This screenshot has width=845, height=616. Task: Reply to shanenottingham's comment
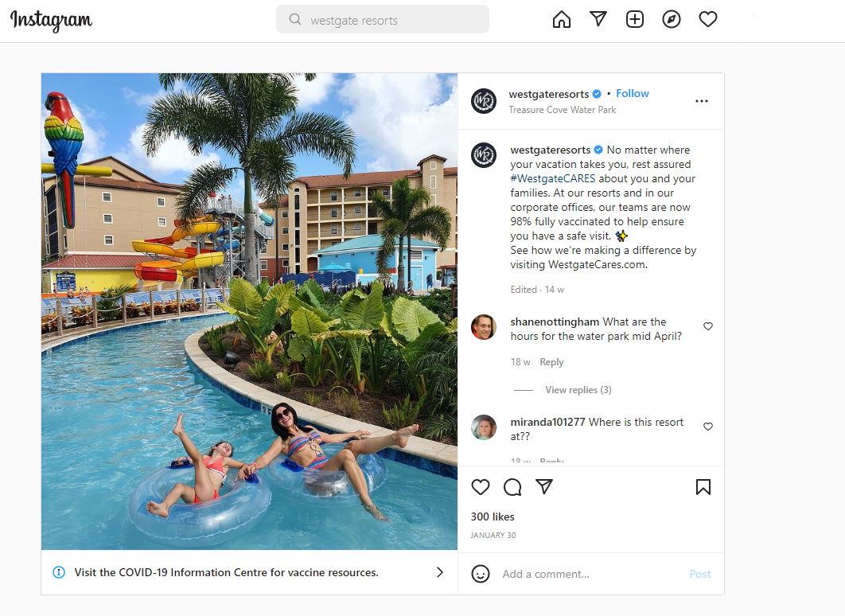(x=552, y=362)
